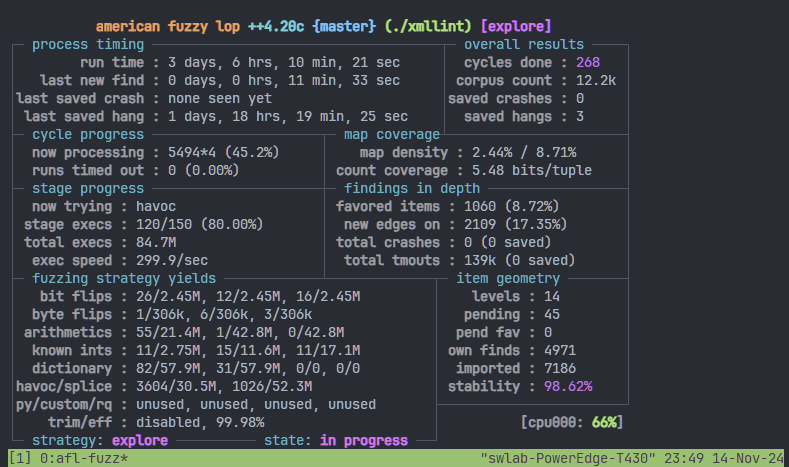Viewport: 789px width, 467px height.
Task: Click the favored items value 1060 (8.72%)
Action: click(512, 206)
